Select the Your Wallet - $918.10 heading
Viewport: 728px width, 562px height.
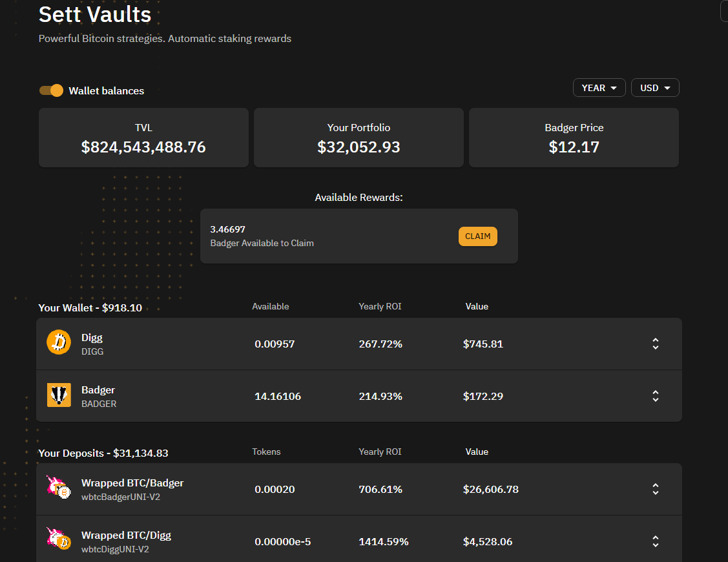tap(90, 308)
